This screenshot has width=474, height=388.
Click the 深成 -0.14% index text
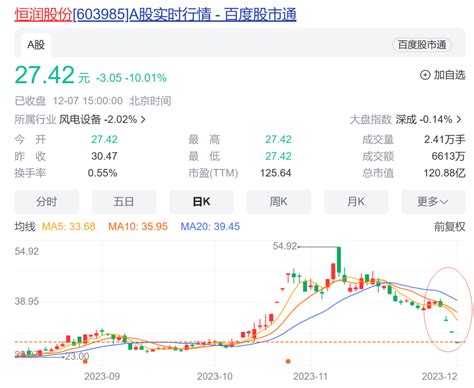pos(424,119)
